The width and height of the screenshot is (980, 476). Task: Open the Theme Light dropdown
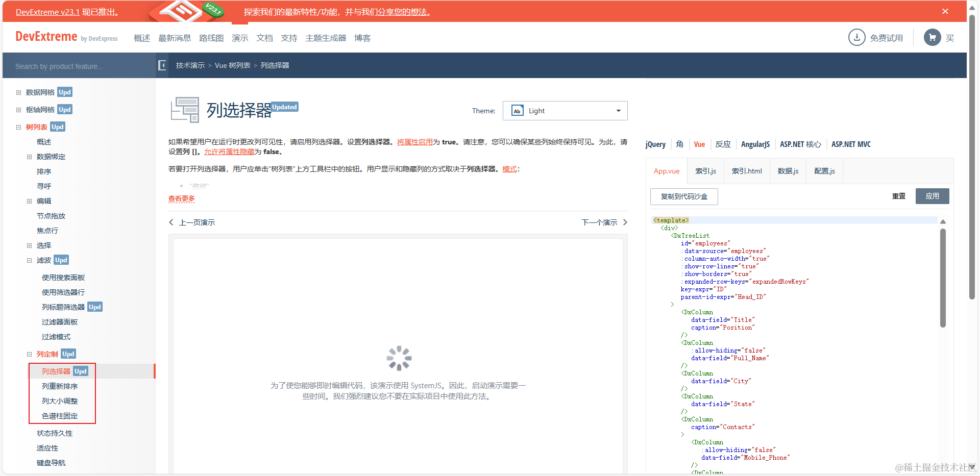click(x=565, y=111)
